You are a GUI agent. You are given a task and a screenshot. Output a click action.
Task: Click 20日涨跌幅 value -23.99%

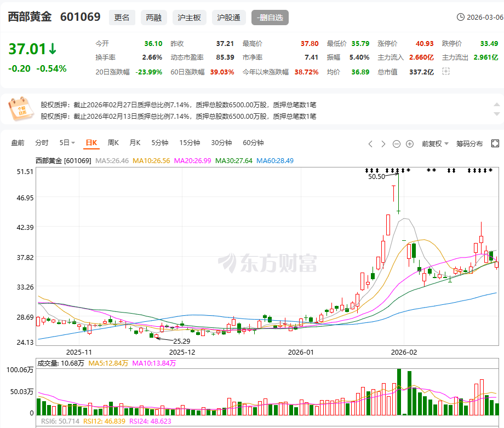148,72
